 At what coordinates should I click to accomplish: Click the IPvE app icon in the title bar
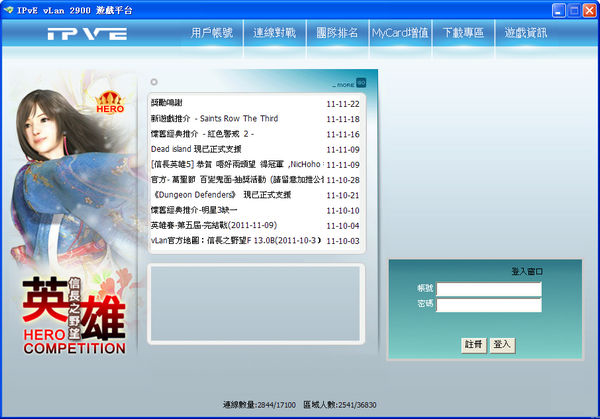point(8,8)
